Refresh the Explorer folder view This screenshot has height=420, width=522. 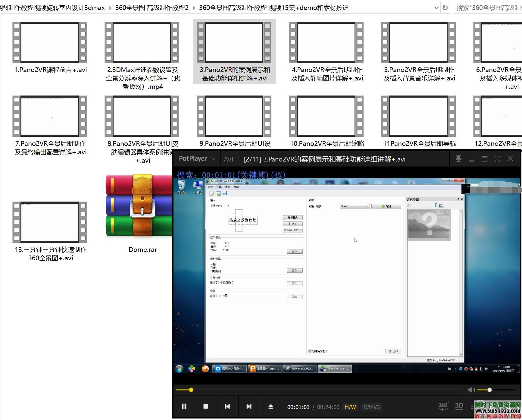pos(445,8)
